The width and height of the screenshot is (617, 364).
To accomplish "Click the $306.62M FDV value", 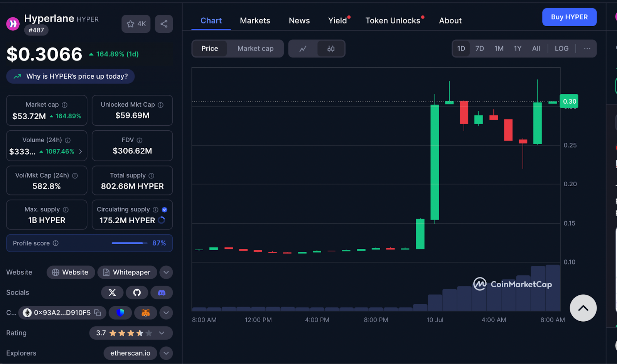I will click(x=132, y=151).
